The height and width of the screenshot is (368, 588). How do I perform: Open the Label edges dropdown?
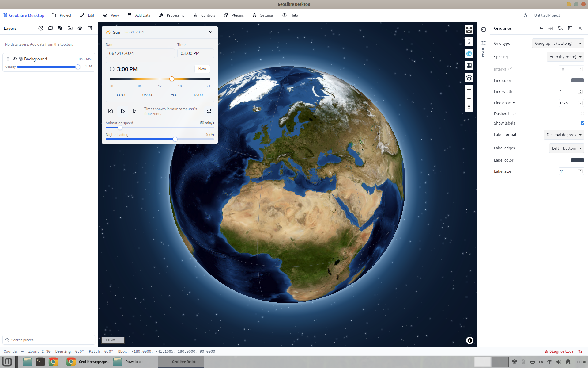(x=566, y=148)
